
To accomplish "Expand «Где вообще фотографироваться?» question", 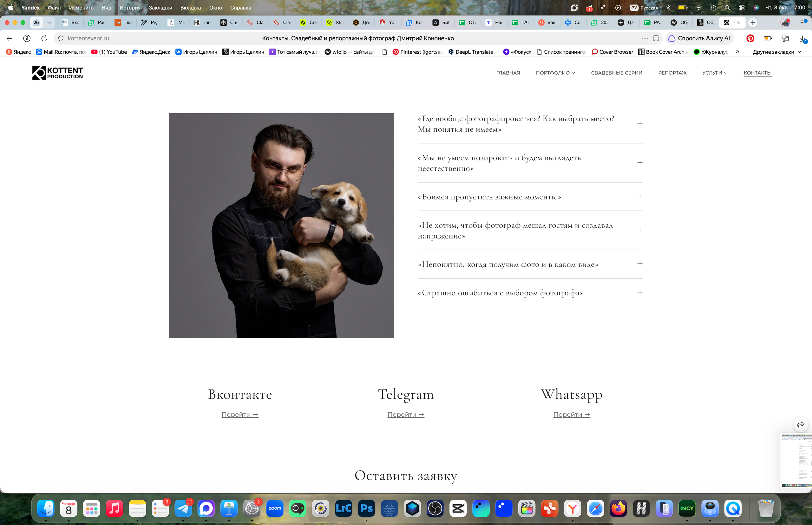I will coord(530,124).
